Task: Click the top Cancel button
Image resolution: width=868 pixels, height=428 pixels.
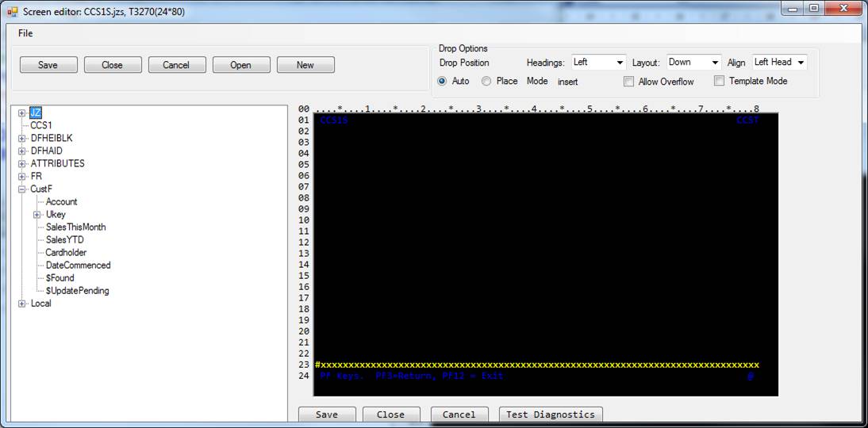Action: 177,65
